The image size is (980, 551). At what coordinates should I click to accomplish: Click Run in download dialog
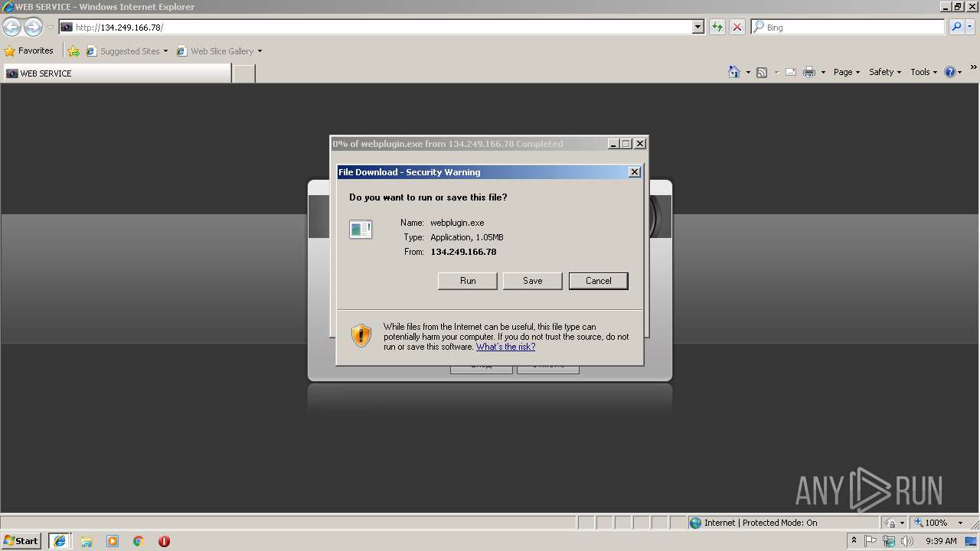[x=468, y=281]
